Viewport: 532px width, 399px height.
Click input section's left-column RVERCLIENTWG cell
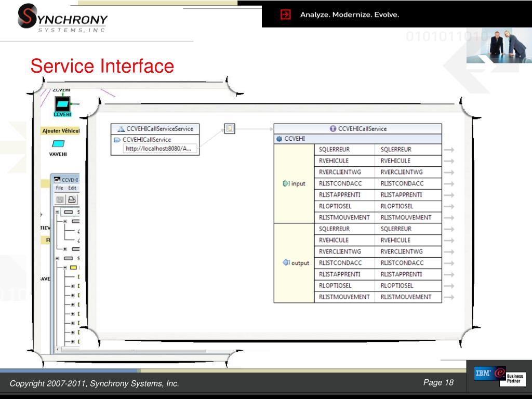click(x=344, y=172)
